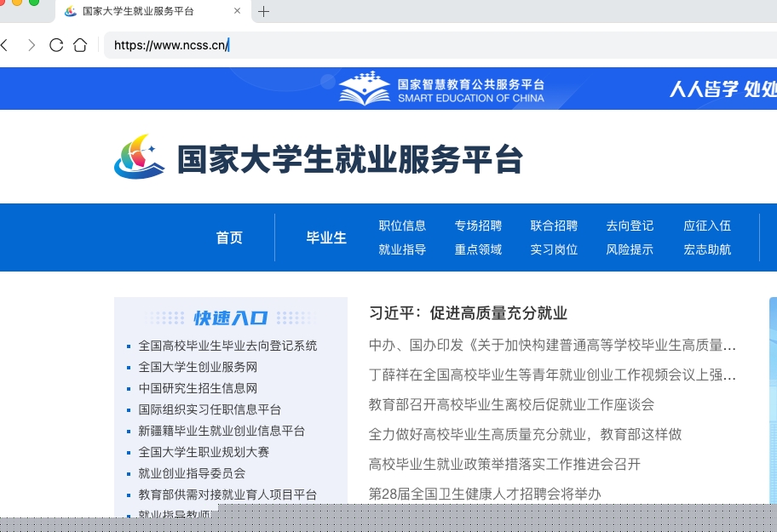Open the 首页 navigation item
Screen dimensions: 777x532
point(229,237)
